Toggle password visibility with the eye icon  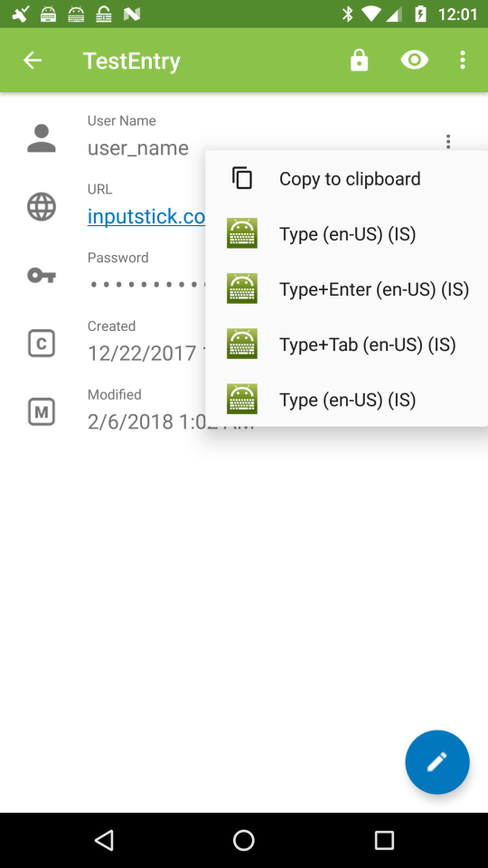pyautogui.click(x=415, y=60)
